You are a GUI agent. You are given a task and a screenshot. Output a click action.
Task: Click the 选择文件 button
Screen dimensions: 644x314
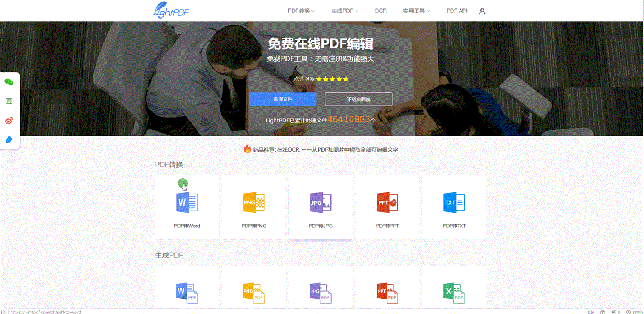coord(283,99)
